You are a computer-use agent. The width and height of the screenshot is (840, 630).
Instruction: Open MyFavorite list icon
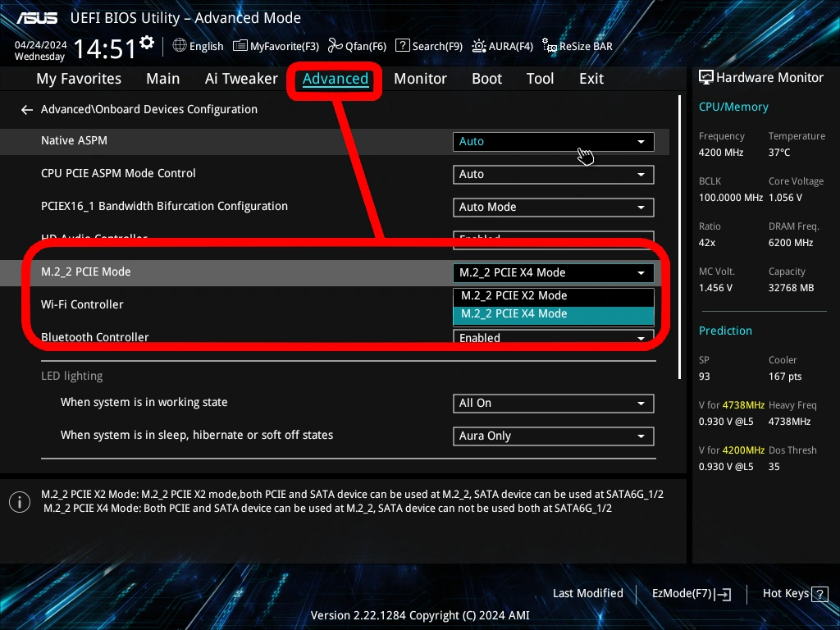[x=240, y=46]
